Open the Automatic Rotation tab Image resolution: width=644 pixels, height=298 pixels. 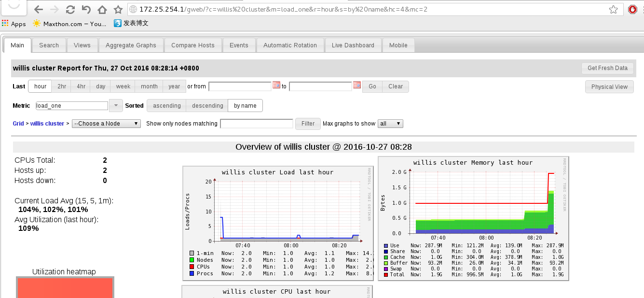click(x=290, y=45)
